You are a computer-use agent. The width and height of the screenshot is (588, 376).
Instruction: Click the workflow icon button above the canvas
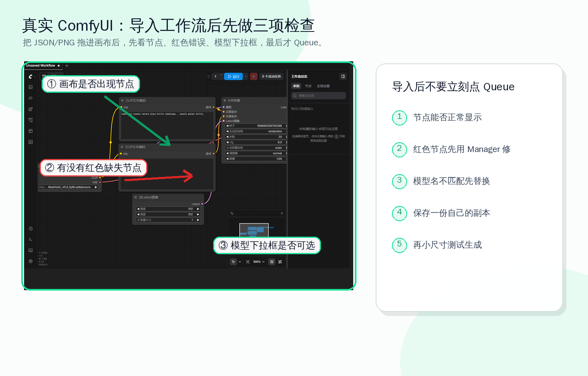tap(44, 76)
